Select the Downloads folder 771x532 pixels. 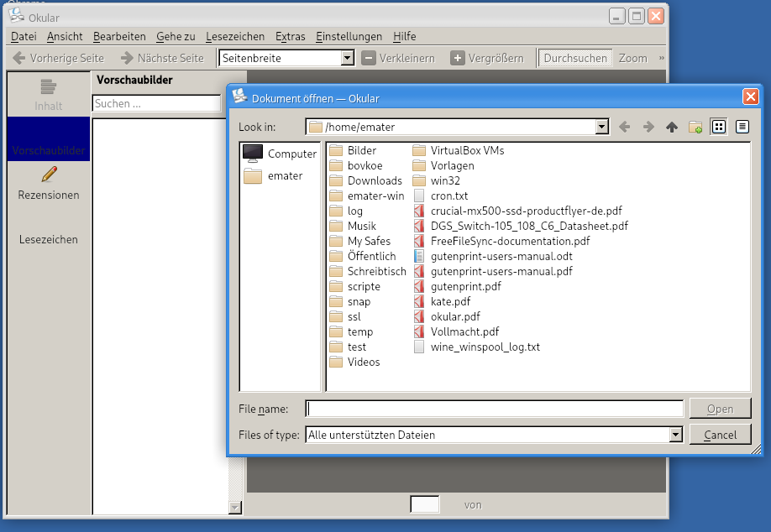374,180
